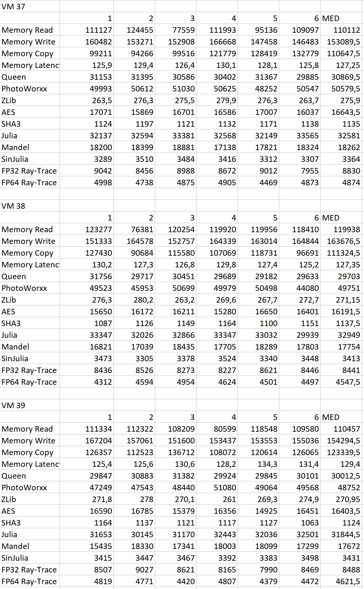Select FP64 Ray-Trace label in VM 39 table
Viewport: 364px width, 589px height.
click(x=29, y=581)
